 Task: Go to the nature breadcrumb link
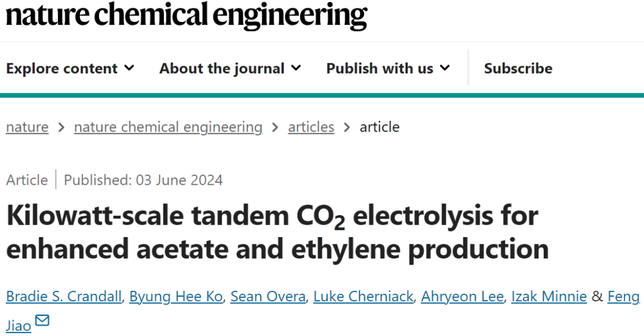[x=27, y=127]
